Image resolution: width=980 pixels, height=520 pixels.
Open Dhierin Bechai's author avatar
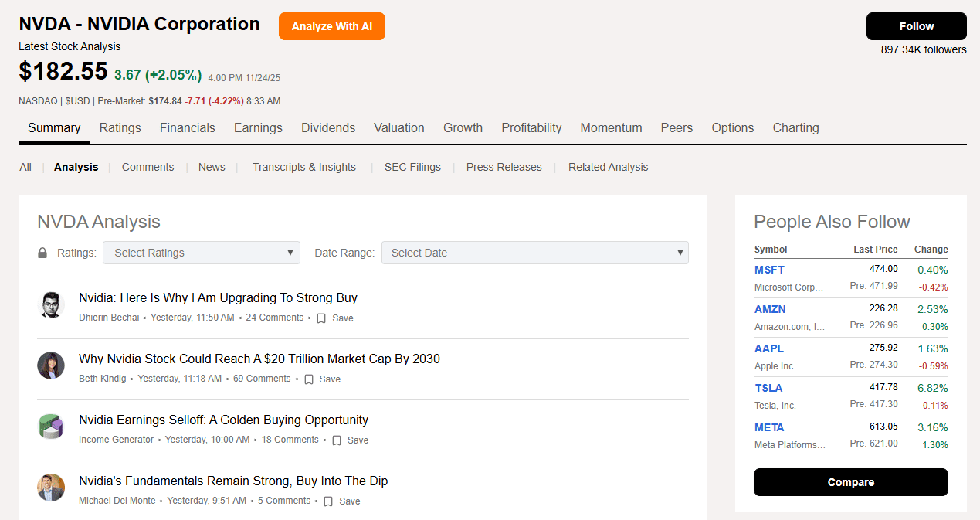point(51,304)
